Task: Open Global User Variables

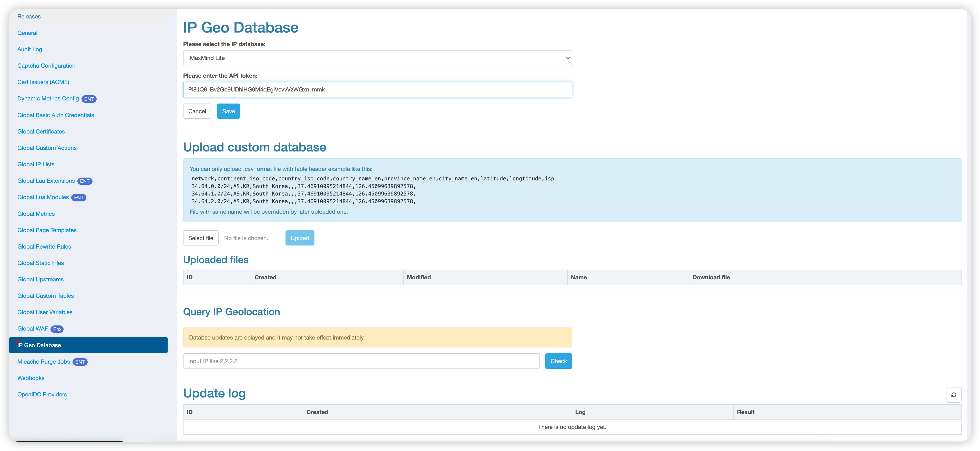Action: click(45, 312)
